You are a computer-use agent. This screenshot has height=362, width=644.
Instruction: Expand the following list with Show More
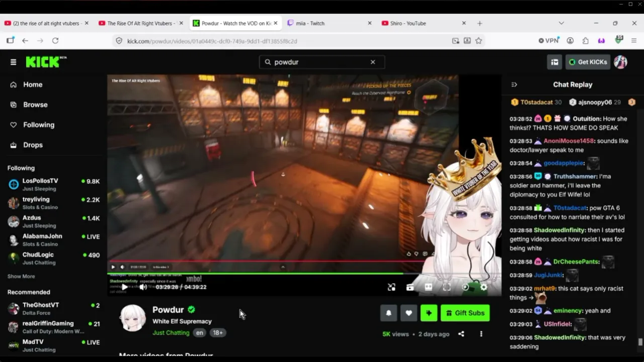pos(21,276)
